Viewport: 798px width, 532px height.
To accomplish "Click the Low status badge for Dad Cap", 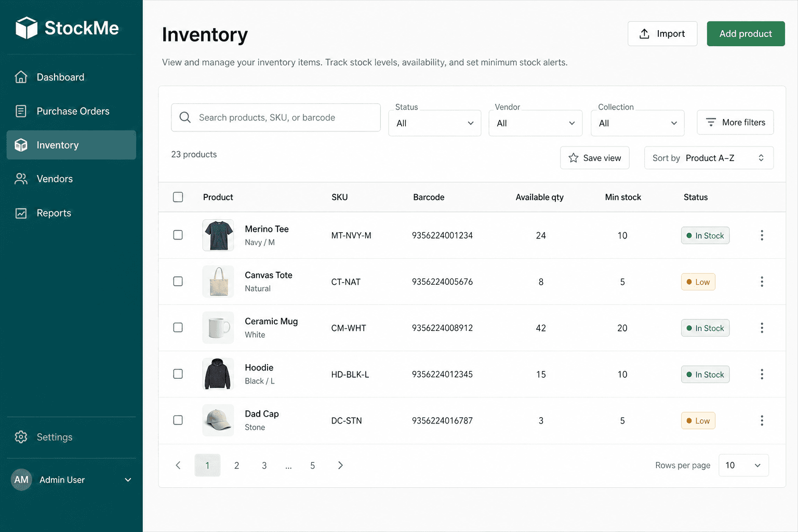I will (698, 421).
